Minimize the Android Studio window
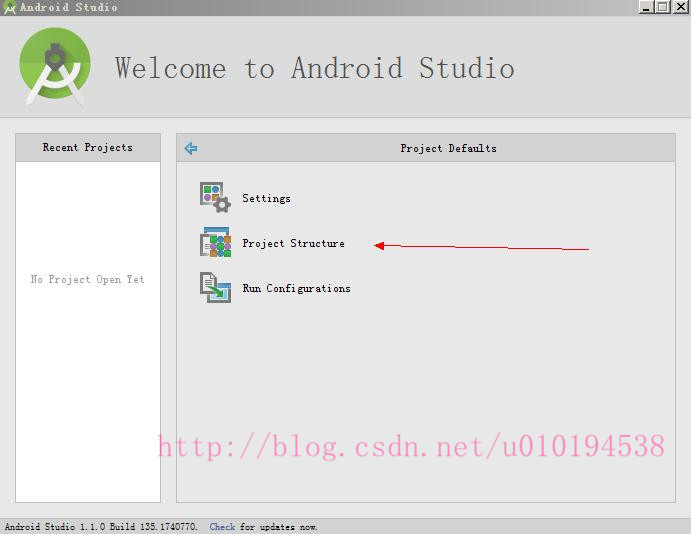Screen dimensions: 691x534 646,7
